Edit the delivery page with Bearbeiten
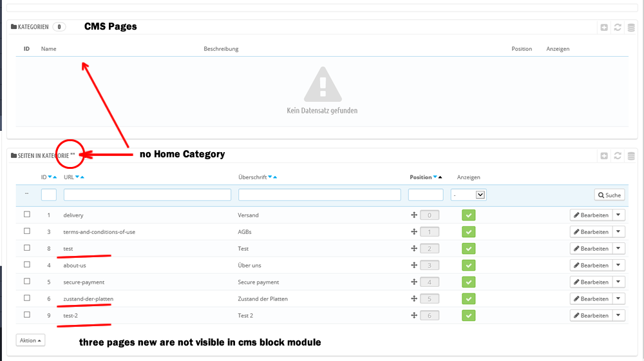Image resolution: width=644 pixels, height=361 pixels. tap(591, 215)
